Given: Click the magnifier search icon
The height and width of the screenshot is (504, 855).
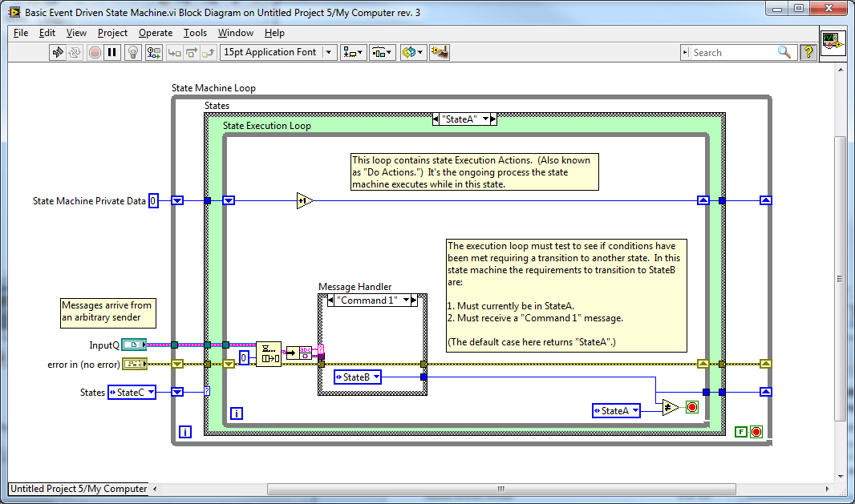Looking at the screenshot, I should coord(784,52).
